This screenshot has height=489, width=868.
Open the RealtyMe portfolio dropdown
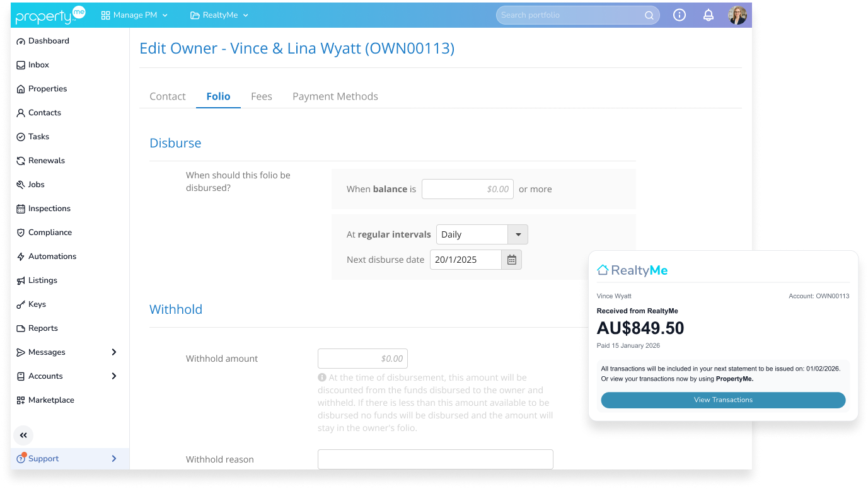pyautogui.click(x=219, y=15)
